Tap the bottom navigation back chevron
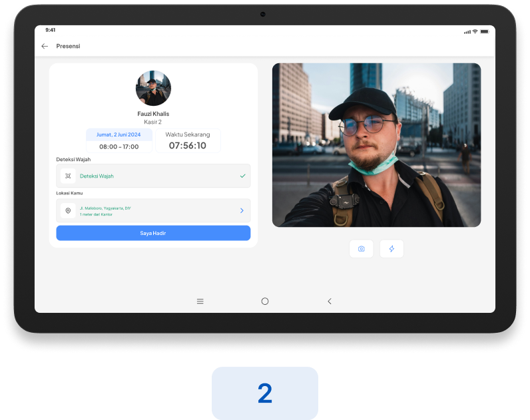Viewport: 530px width, 420px height. pyautogui.click(x=329, y=302)
